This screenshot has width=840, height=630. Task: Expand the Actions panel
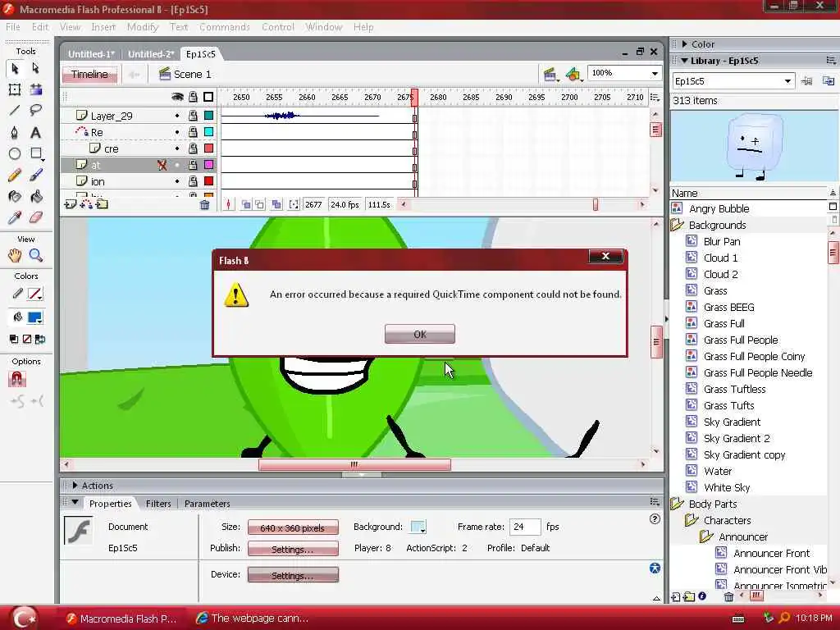(x=75, y=486)
